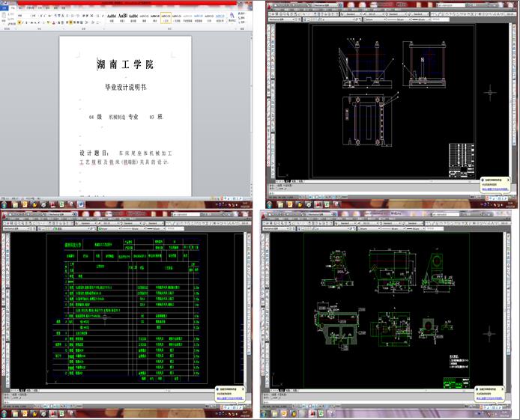The height and width of the screenshot is (420, 520).
Task: Open linetype dropdown in bottom-left AutoCAD
Action: coord(131,228)
